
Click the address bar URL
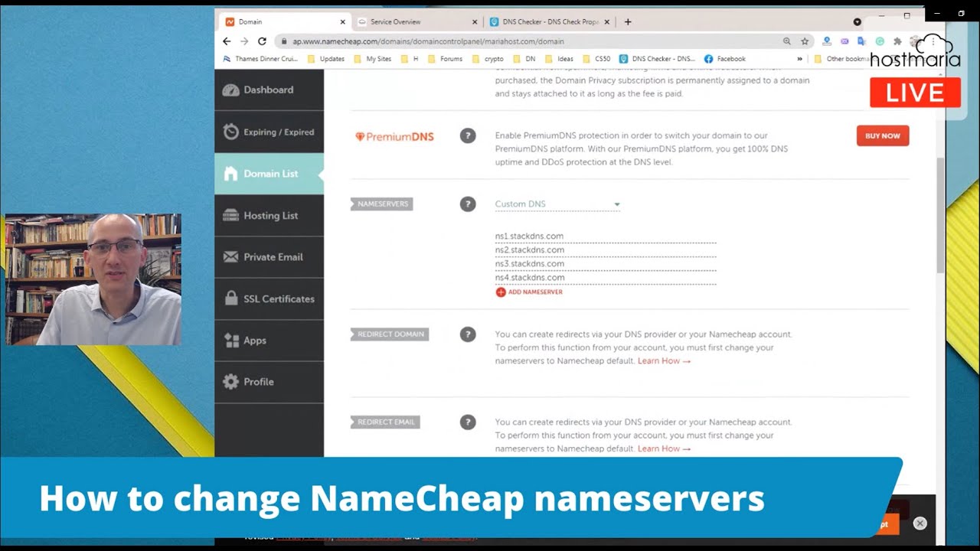click(x=428, y=41)
